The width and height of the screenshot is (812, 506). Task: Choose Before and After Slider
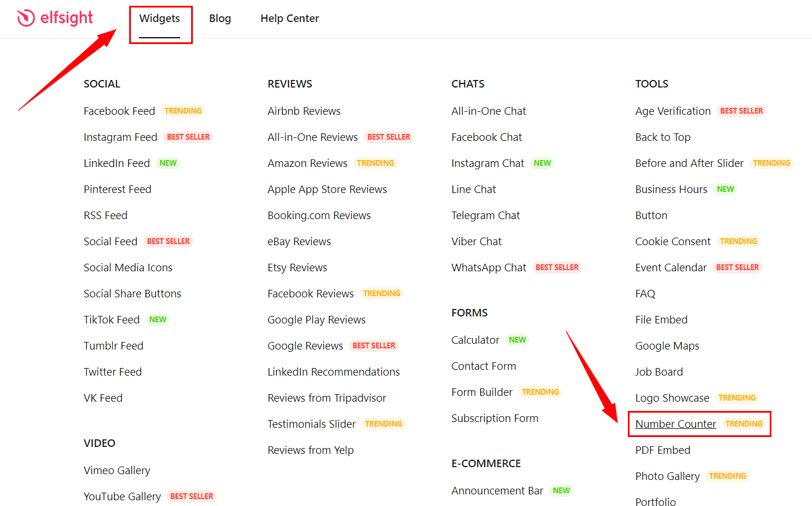[689, 163]
